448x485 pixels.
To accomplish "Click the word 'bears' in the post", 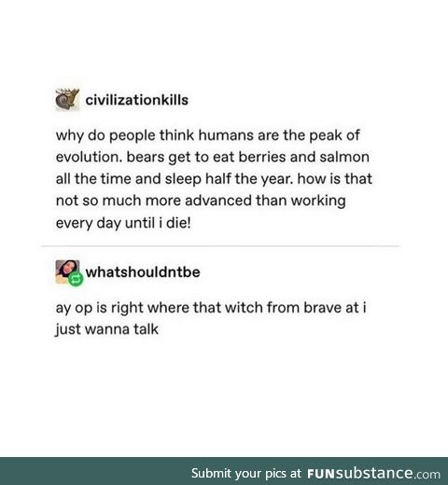I will pos(146,157).
